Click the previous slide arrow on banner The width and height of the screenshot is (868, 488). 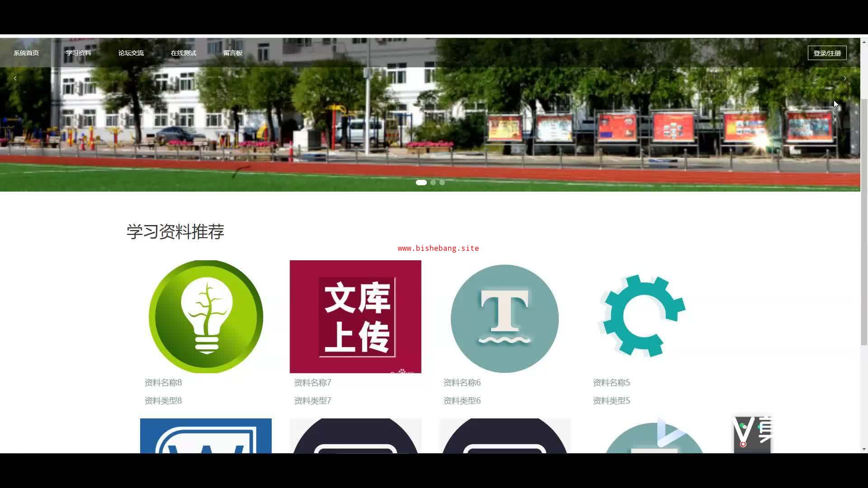pos(15,79)
